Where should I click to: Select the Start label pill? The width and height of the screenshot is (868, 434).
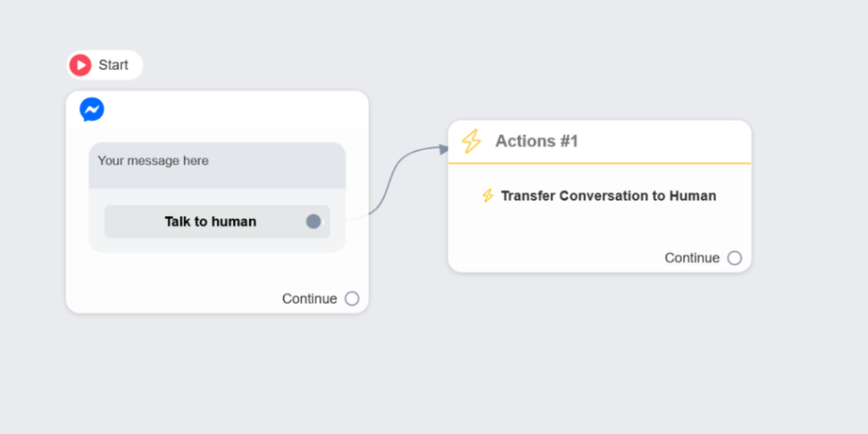point(114,65)
